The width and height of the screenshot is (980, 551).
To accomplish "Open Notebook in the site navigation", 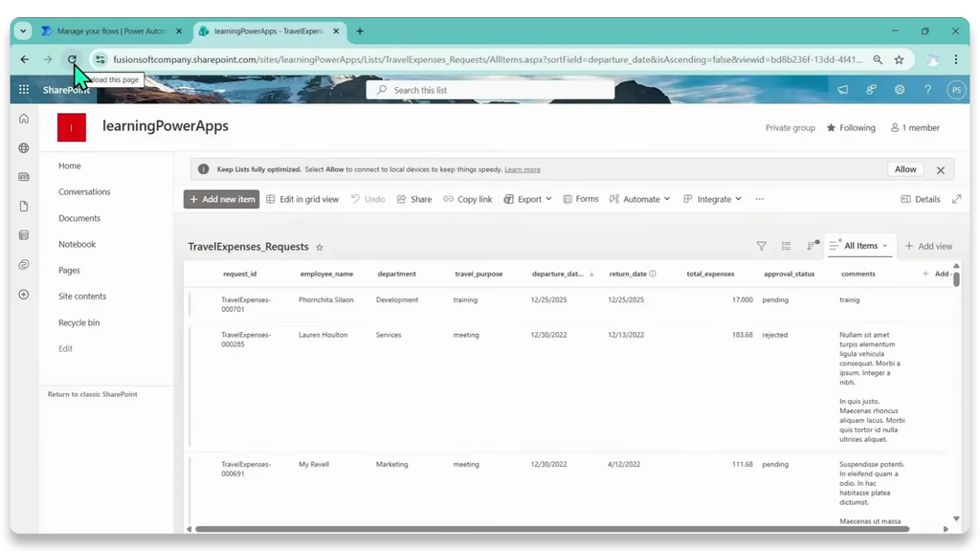I will 77,244.
